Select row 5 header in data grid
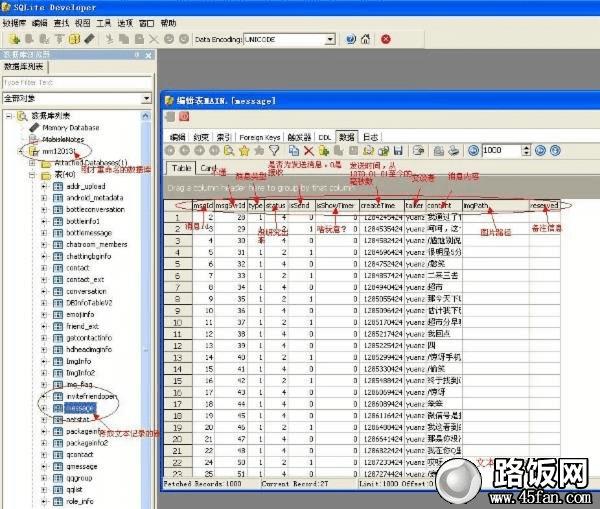Screen dimensions: 600x509 (x=178, y=264)
